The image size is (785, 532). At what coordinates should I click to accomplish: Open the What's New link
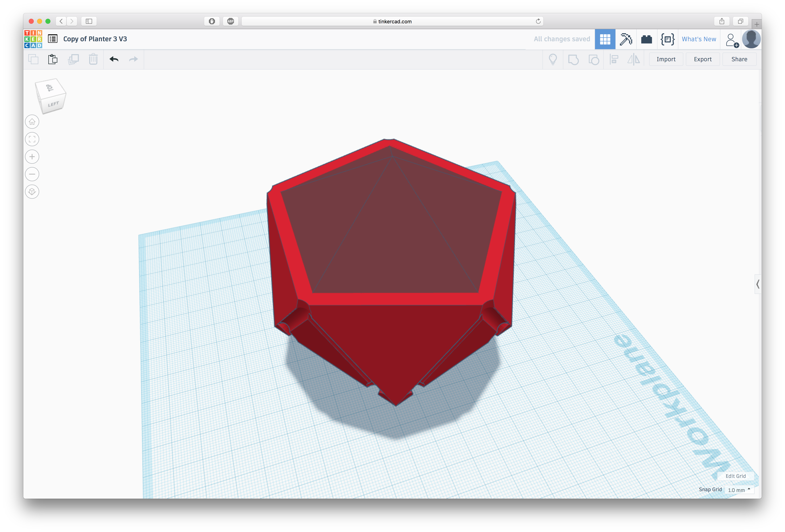click(x=699, y=39)
